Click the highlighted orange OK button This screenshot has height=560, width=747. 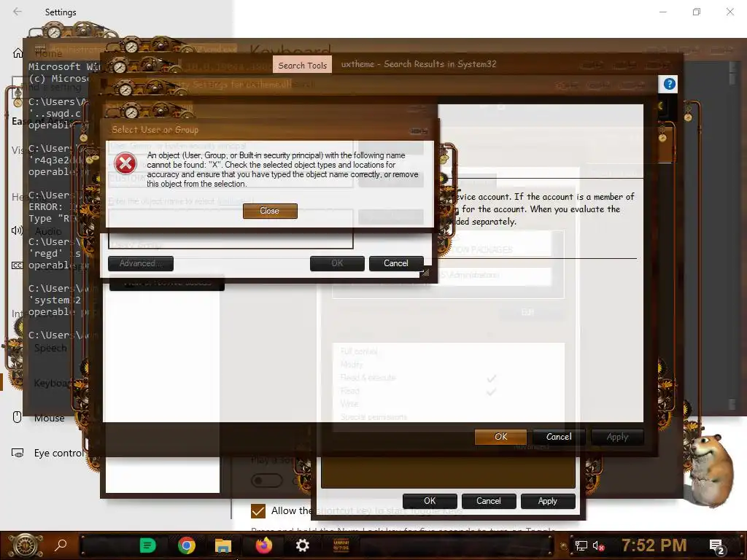pyautogui.click(x=500, y=437)
